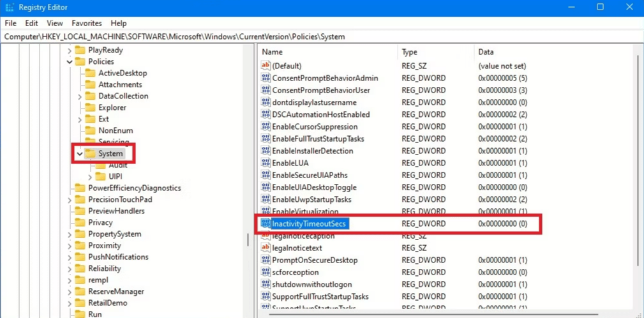Select the Proximity folder icon

(80, 246)
